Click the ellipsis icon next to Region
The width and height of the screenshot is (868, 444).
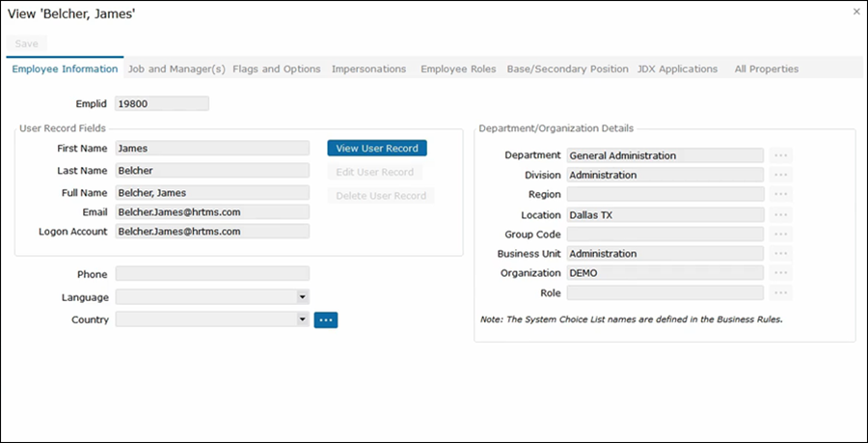[x=781, y=195]
